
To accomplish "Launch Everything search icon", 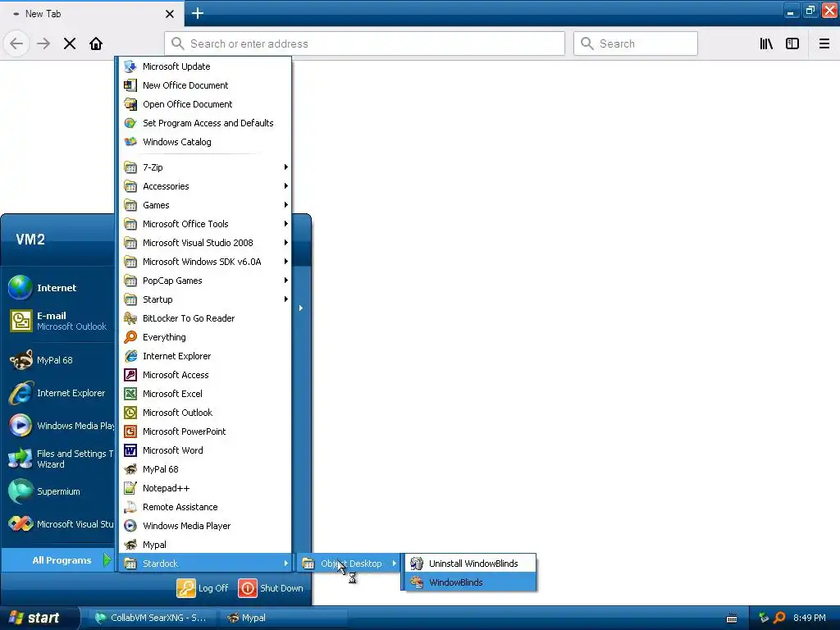I will tap(130, 337).
